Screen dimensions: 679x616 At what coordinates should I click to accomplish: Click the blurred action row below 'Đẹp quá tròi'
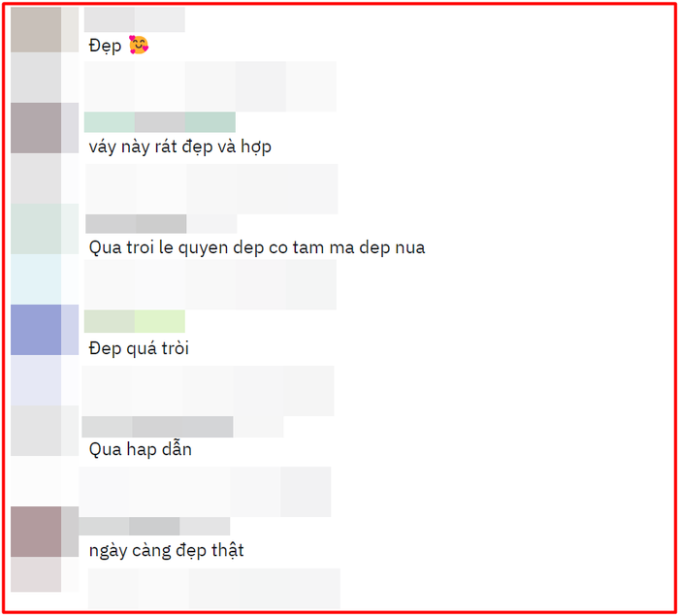point(208,391)
